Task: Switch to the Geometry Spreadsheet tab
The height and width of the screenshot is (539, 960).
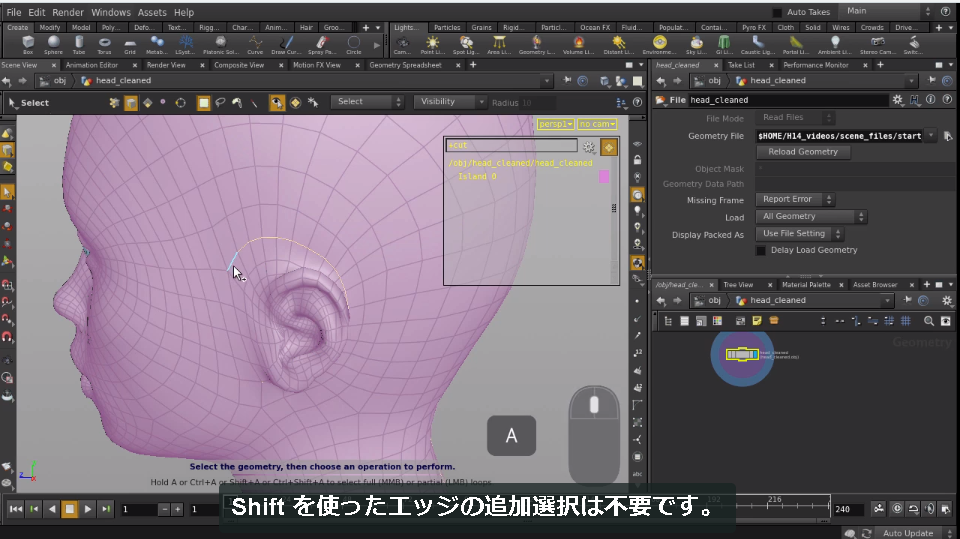Action: click(405, 65)
